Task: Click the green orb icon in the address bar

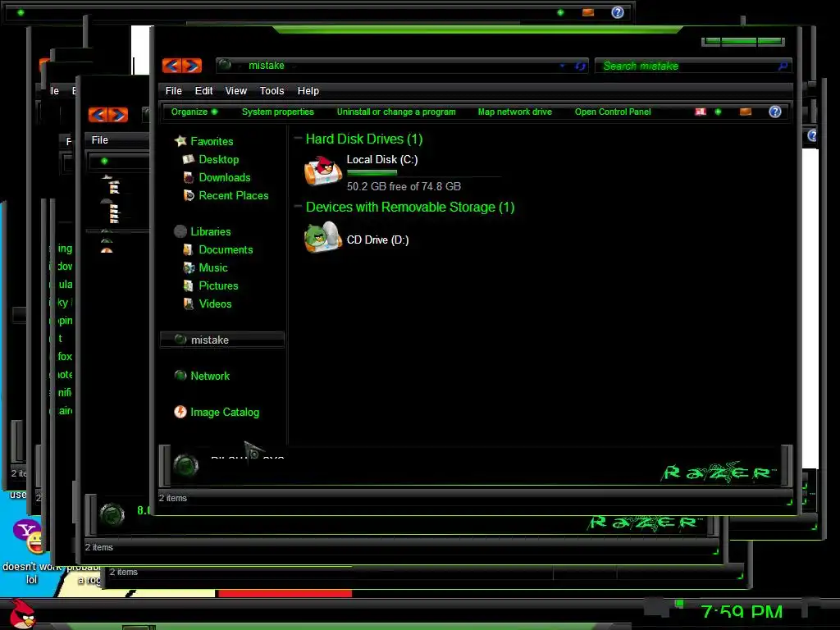Action: pyautogui.click(x=225, y=65)
